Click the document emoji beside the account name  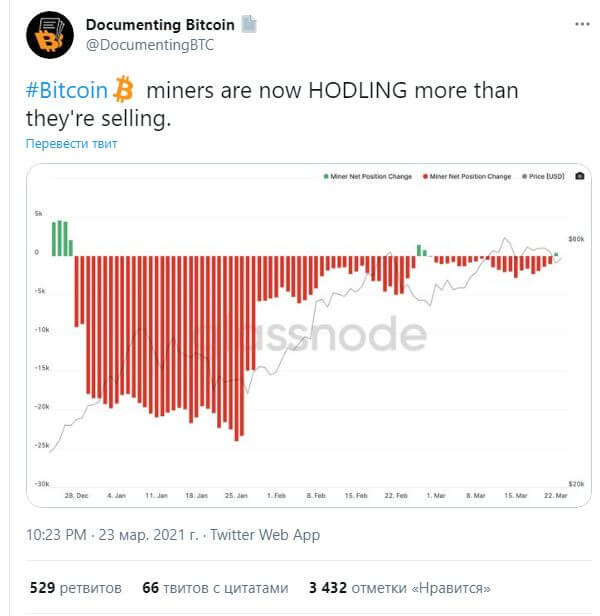248,24
